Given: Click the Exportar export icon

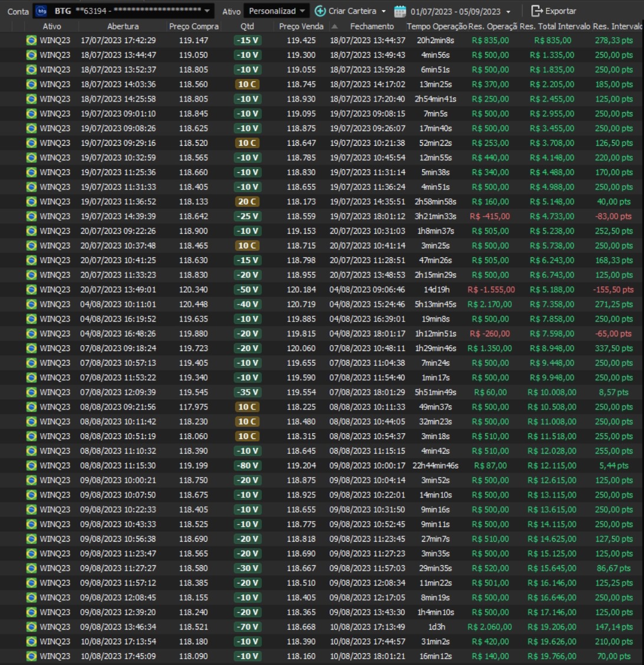Looking at the screenshot, I should (536, 11).
